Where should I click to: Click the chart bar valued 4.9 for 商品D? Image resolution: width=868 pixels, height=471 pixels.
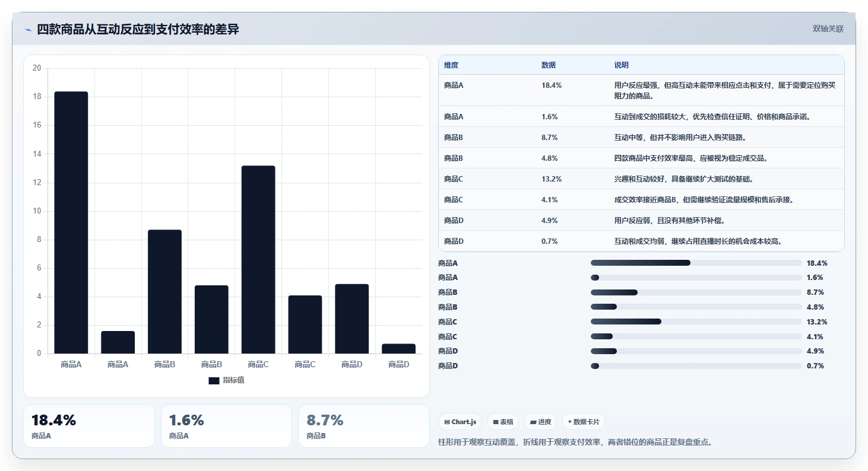352,319
